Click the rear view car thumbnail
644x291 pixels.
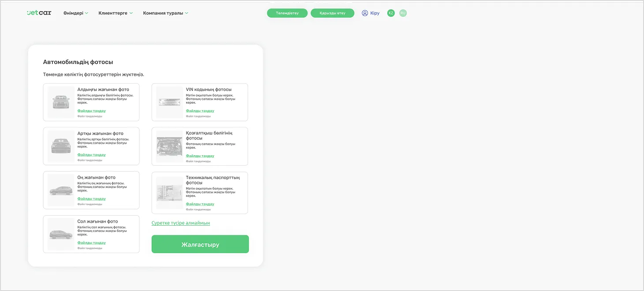pos(61,146)
